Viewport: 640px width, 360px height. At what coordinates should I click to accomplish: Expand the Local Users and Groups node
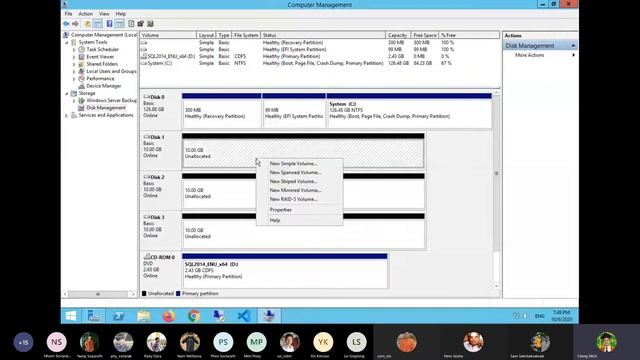74,71
